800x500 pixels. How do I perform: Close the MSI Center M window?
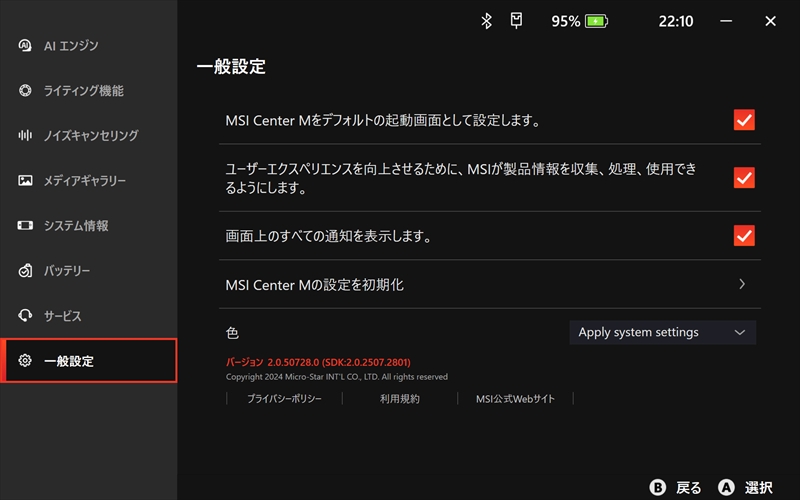click(x=770, y=21)
